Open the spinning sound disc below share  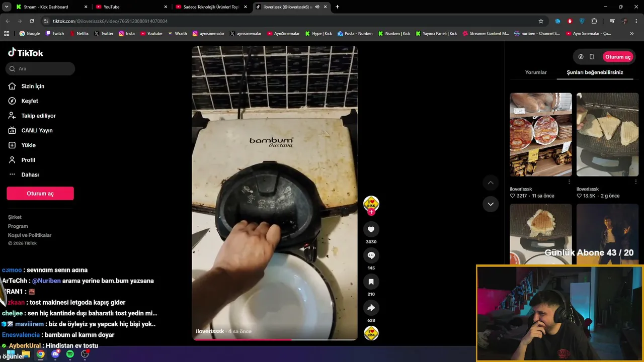pyautogui.click(x=371, y=333)
